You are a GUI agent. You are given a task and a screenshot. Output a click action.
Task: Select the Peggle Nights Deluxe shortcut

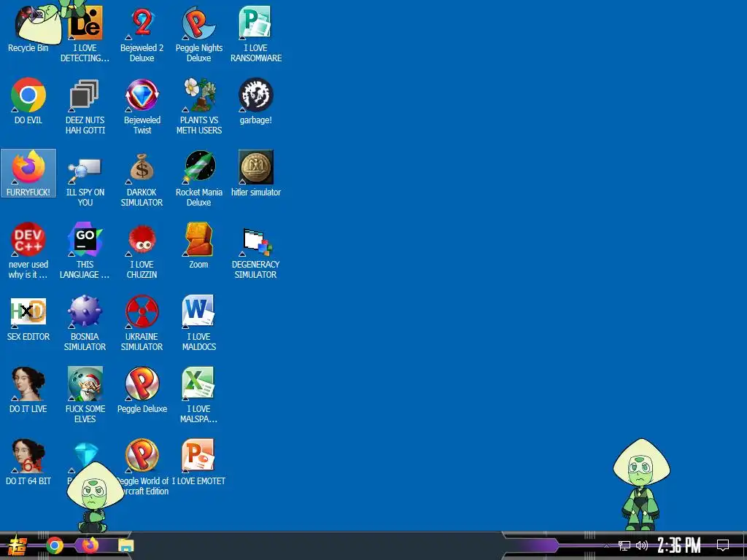198,34
